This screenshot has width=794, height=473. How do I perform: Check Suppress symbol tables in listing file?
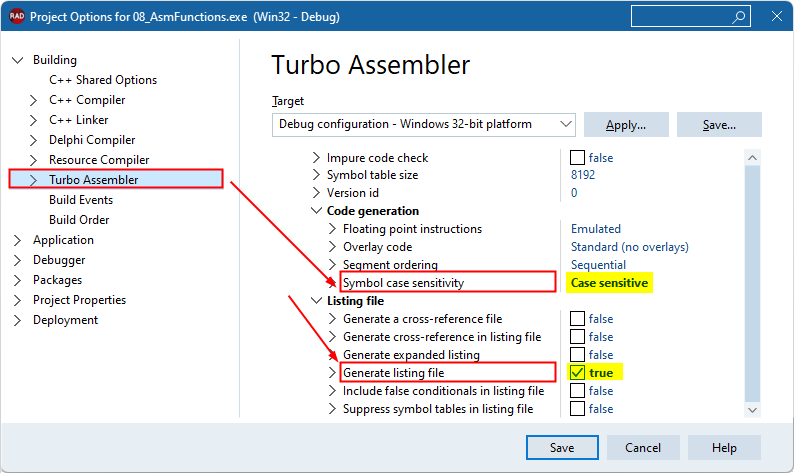point(577,408)
